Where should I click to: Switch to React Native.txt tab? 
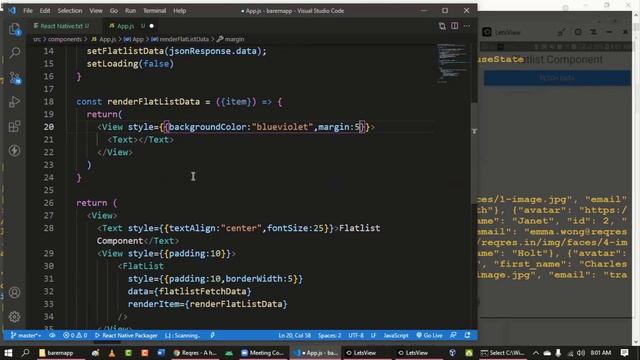pos(61,26)
